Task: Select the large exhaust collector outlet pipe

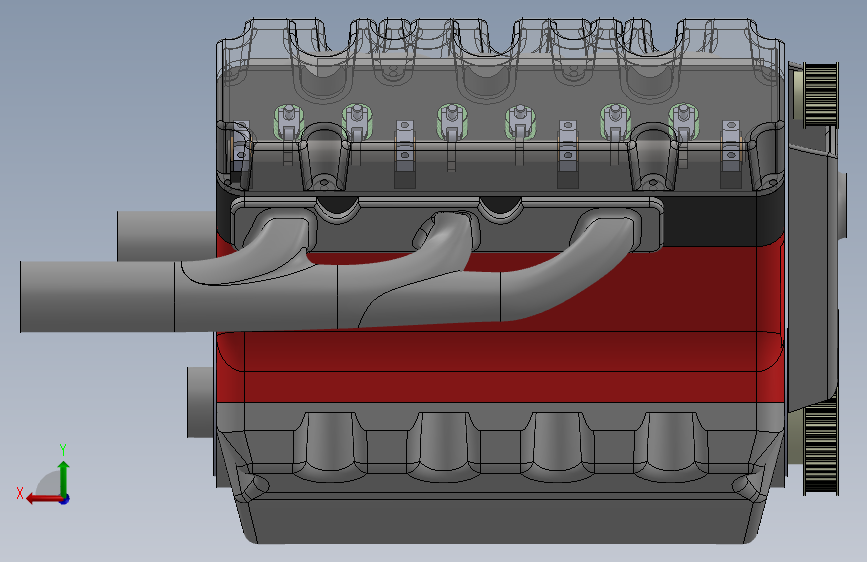Action: click(97, 297)
